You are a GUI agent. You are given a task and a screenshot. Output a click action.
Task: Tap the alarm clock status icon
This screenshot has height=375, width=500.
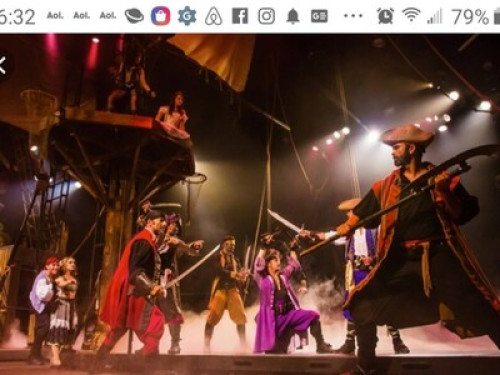coord(385,16)
